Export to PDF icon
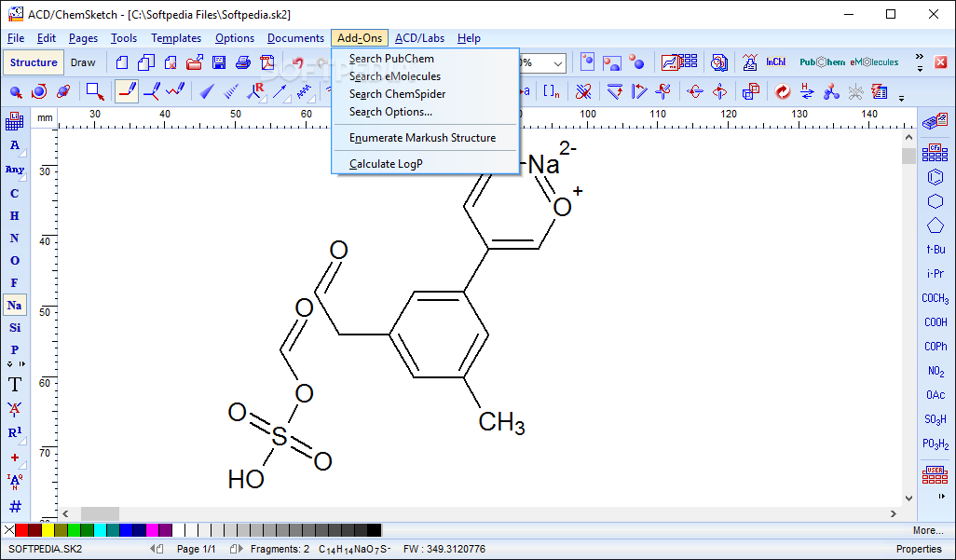Viewport: 956px width, 560px height. pos(267,62)
